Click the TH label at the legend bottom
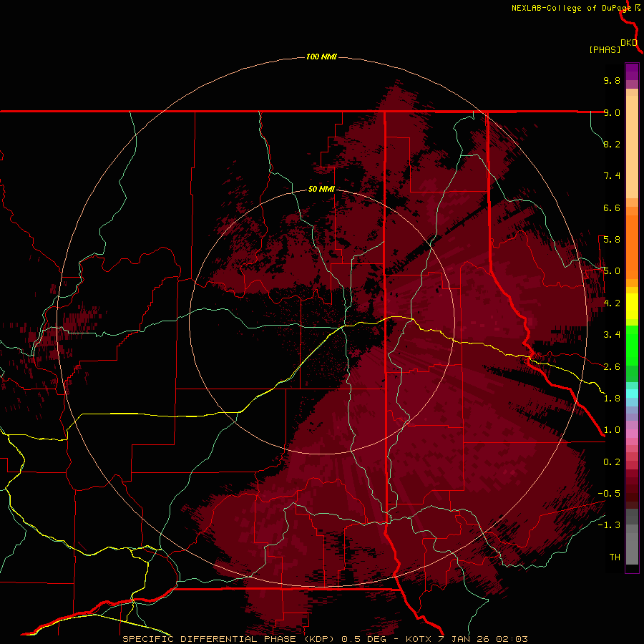 coord(615,557)
